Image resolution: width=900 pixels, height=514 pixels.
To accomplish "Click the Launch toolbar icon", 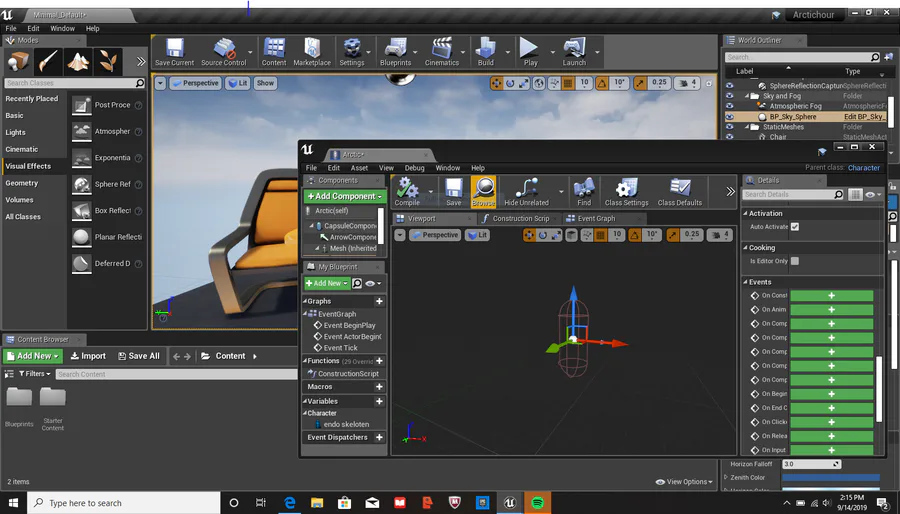I will [x=574, y=52].
